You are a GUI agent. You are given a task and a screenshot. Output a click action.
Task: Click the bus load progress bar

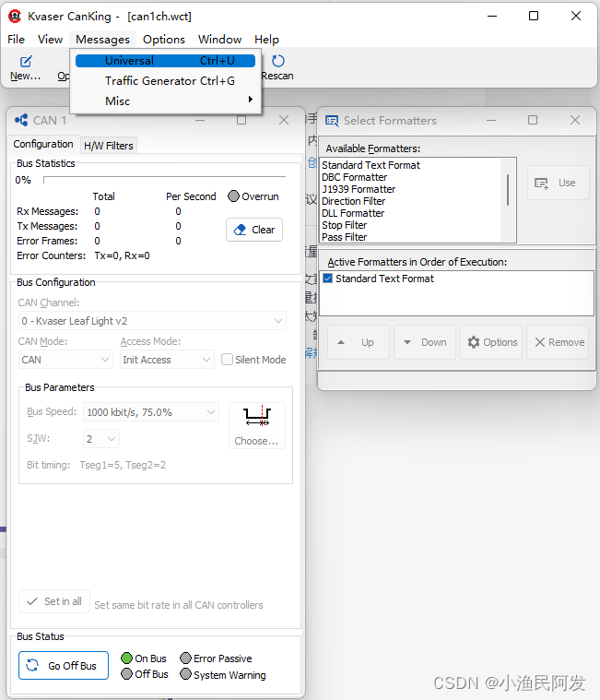coord(164,180)
